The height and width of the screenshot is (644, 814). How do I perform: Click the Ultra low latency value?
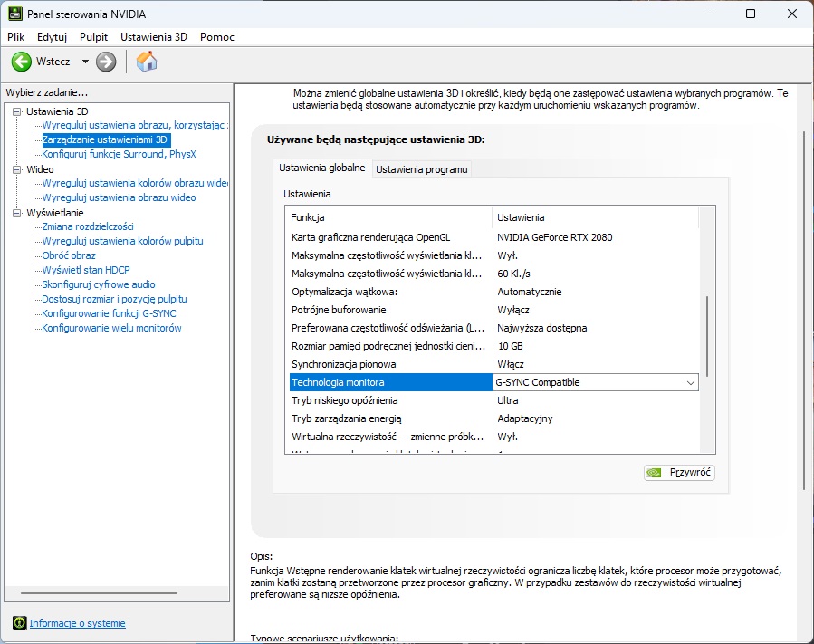coord(508,400)
